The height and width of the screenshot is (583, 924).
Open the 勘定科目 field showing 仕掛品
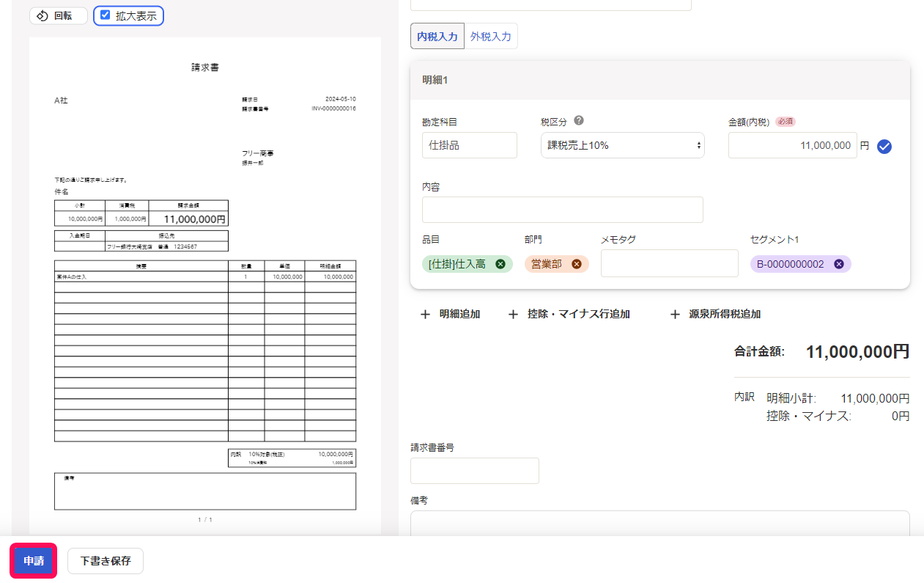click(x=470, y=145)
